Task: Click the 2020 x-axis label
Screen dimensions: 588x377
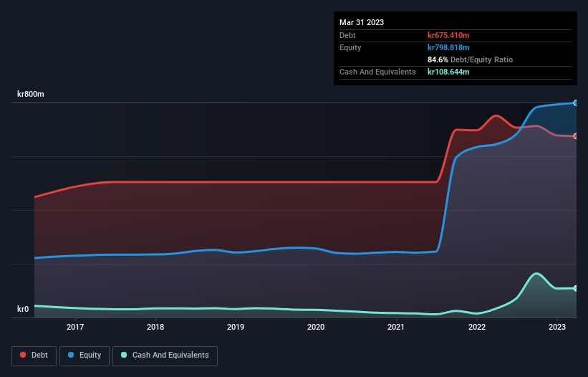Action: tap(316, 327)
